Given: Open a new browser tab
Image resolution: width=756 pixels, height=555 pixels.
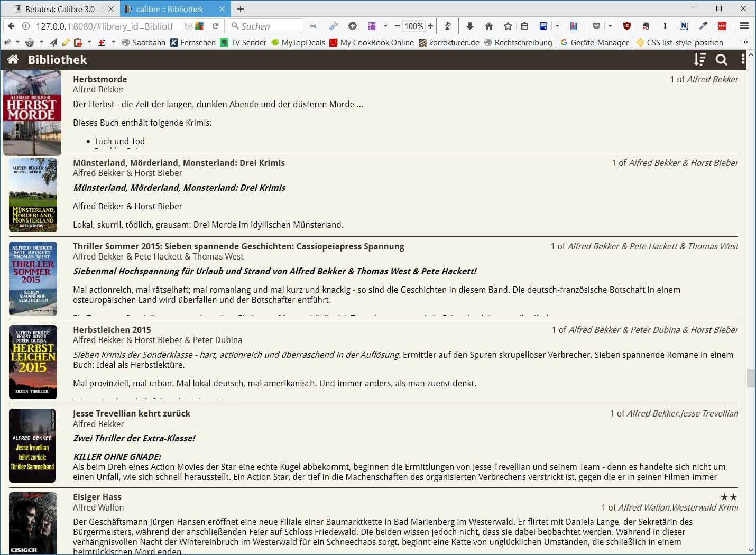Looking at the screenshot, I should [x=241, y=9].
